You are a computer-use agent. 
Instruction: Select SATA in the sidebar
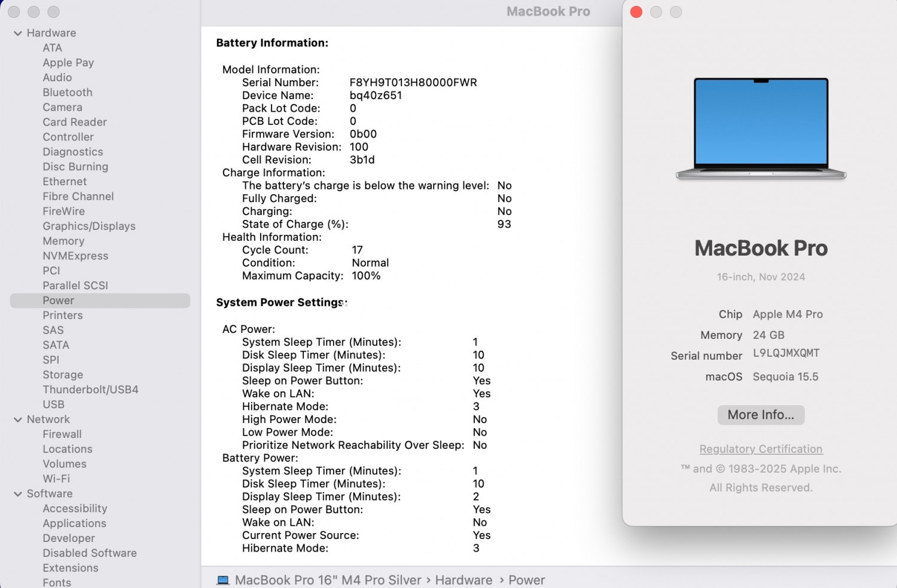click(x=56, y=345)
